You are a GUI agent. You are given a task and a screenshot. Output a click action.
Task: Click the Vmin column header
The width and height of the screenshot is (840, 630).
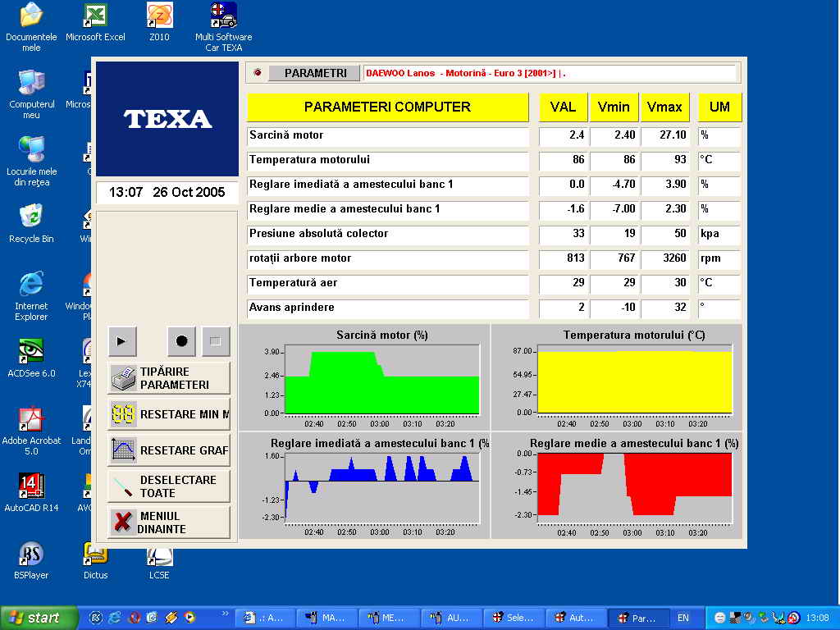tap(614, 107)
